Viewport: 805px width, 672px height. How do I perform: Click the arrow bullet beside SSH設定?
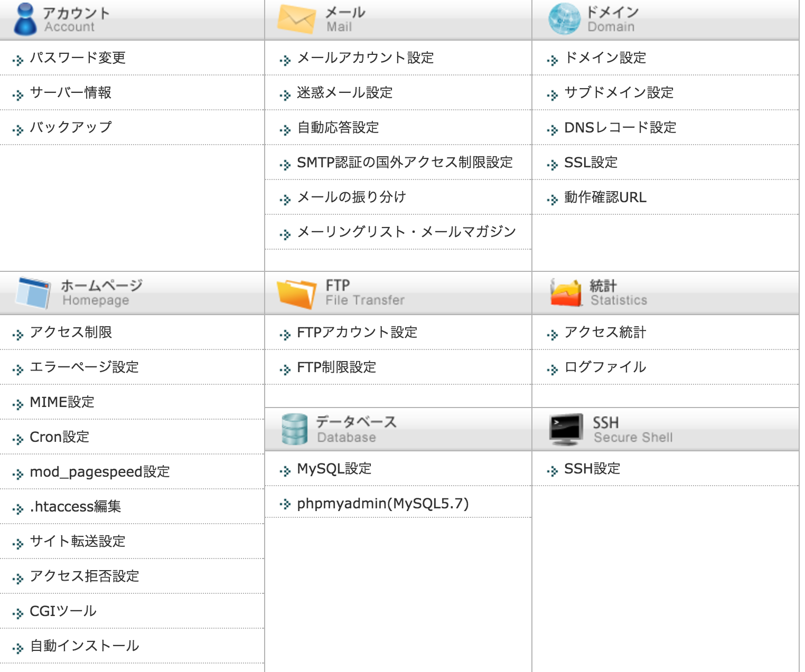coord(553,471)
